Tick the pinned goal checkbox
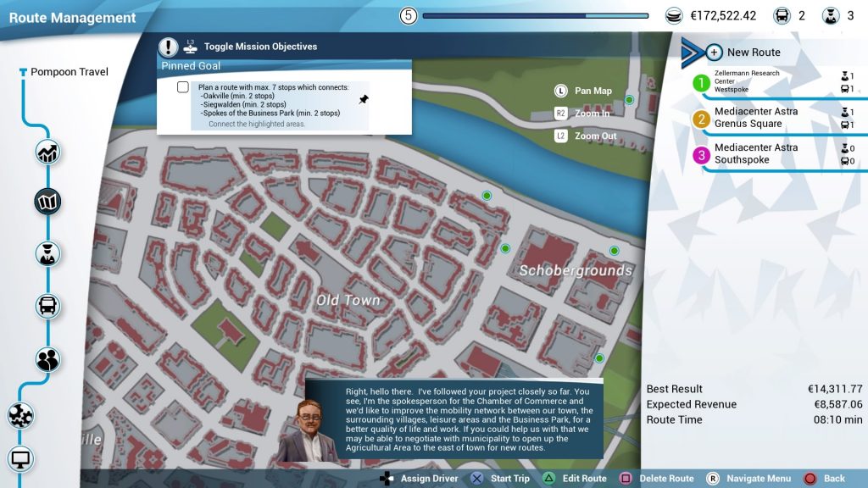The image size is (868, 488). [x=183, y=87]
